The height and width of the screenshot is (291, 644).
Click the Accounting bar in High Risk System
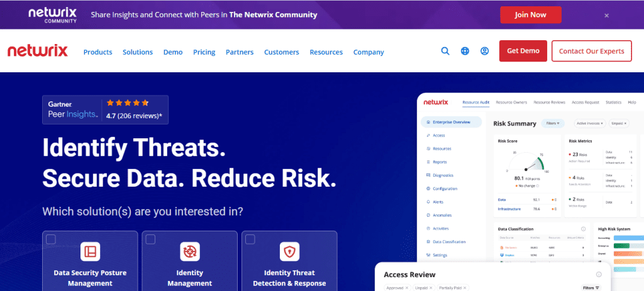click(628, 238)
